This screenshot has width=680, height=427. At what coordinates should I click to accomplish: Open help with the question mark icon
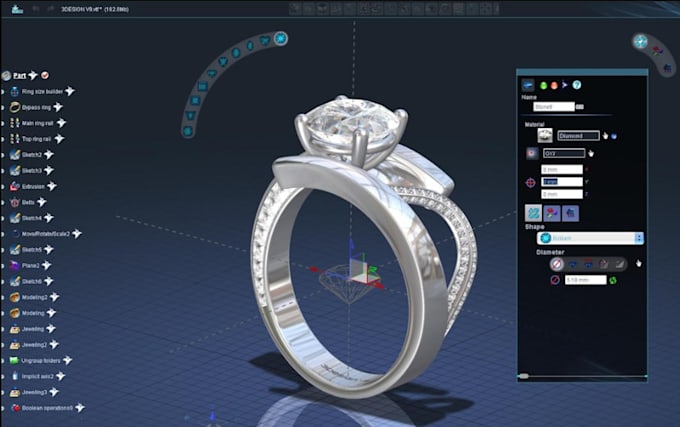click(x=576, y=85)
